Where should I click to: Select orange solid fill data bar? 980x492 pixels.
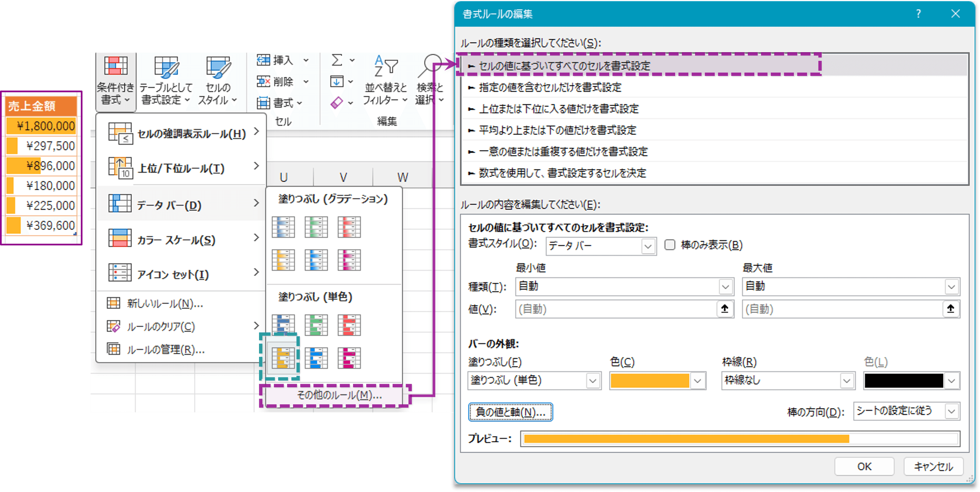click(x=283, y=358)
